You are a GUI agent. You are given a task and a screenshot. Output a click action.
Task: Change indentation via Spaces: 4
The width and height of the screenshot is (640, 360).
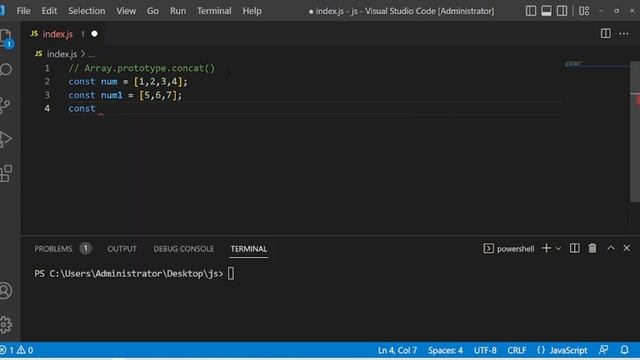point(445,350)
